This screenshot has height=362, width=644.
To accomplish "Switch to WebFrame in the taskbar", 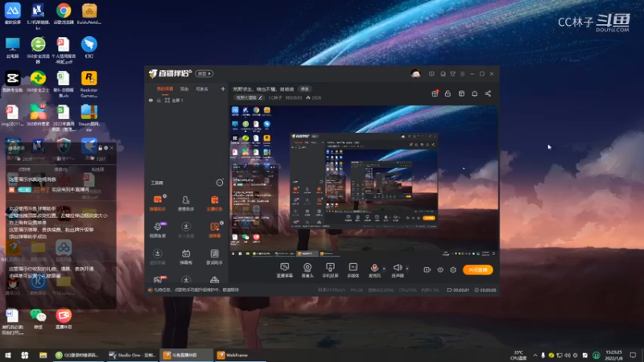I will pos(240,355).
